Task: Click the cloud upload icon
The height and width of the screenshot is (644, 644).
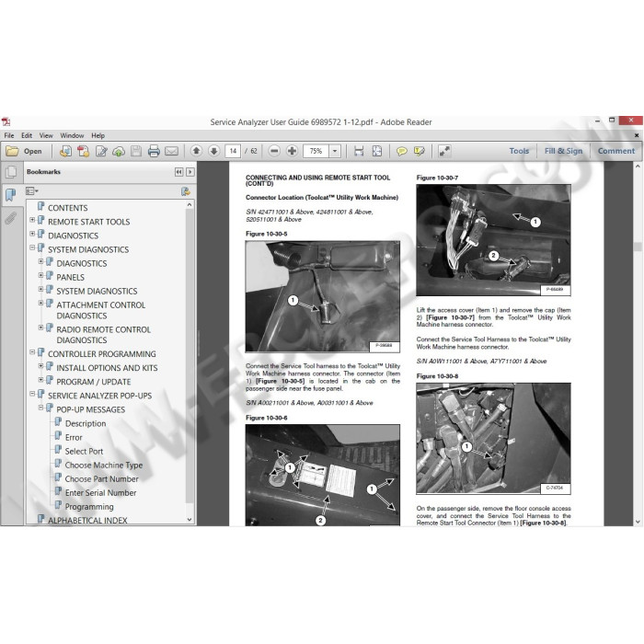Action: (119, 151)
